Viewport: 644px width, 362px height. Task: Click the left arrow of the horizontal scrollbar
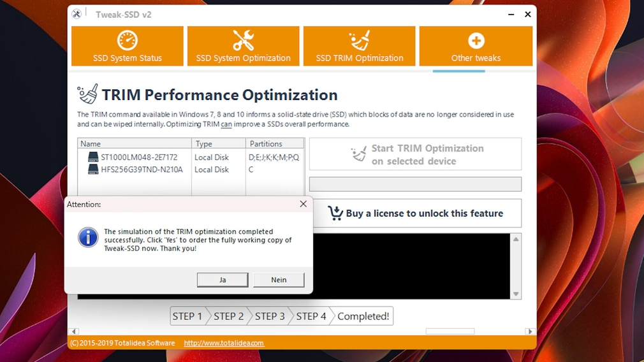coord(74,331)
